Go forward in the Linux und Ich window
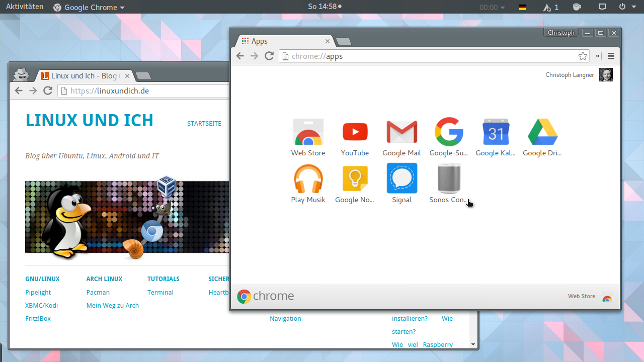Screen dimensions: 644x362 coord(33,90)
